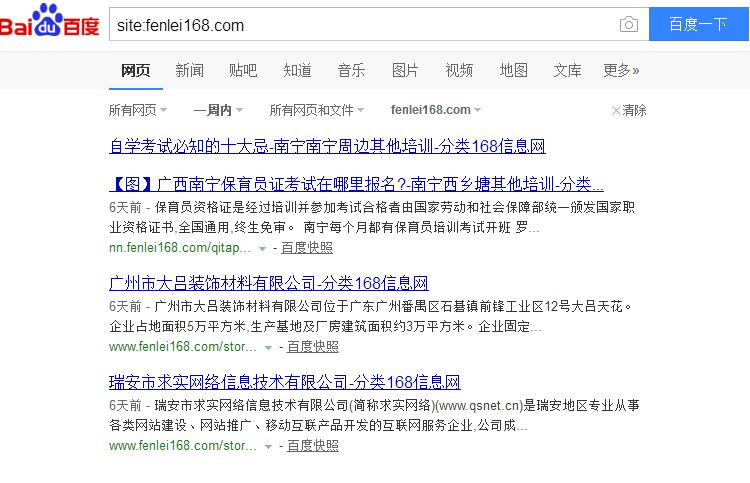Open the 一周内 time filter dropdown

[218, 110]
